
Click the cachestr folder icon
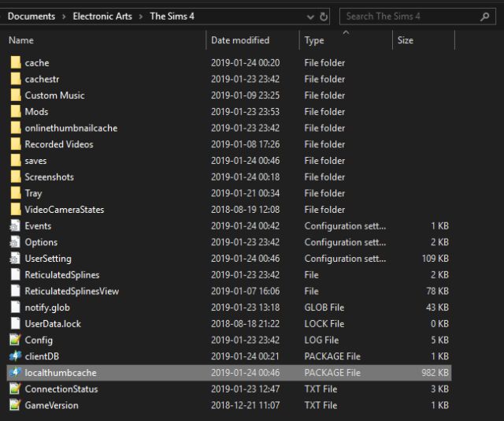(16, 79)
